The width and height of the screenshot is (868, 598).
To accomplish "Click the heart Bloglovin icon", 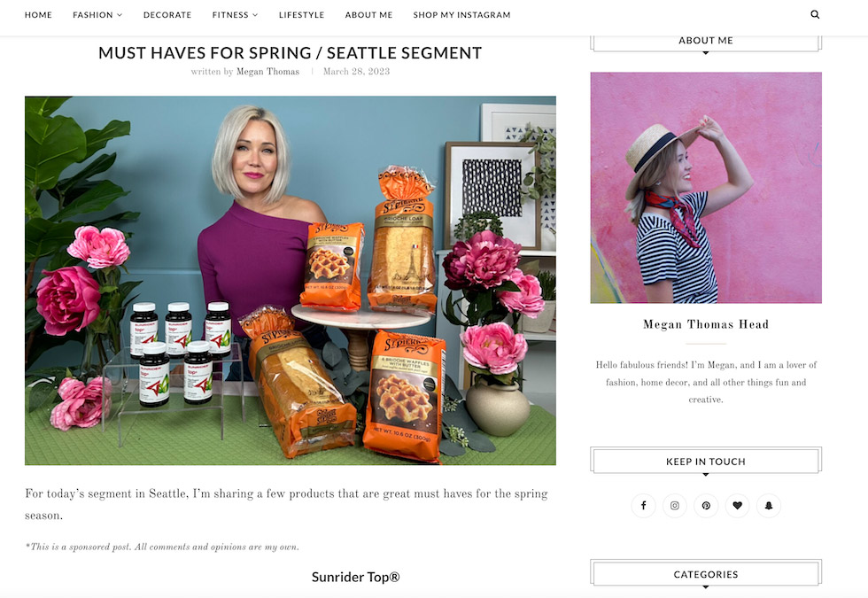I will [737, 506].
